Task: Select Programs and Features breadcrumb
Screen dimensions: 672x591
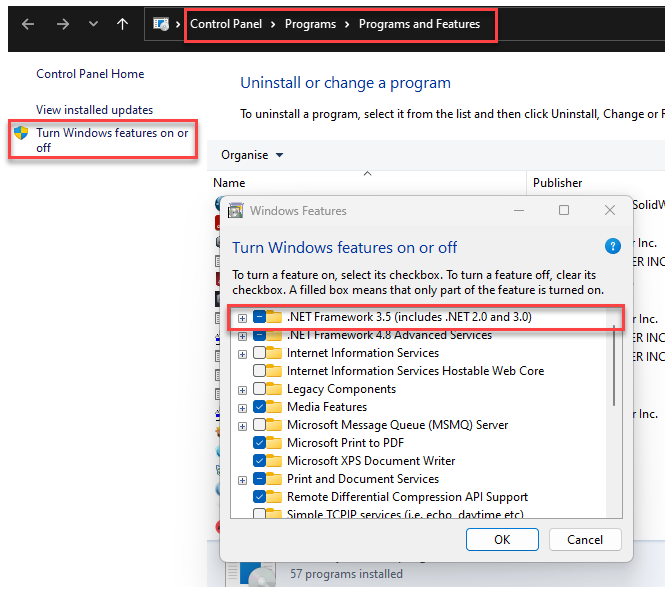Action: pos(419,24)
